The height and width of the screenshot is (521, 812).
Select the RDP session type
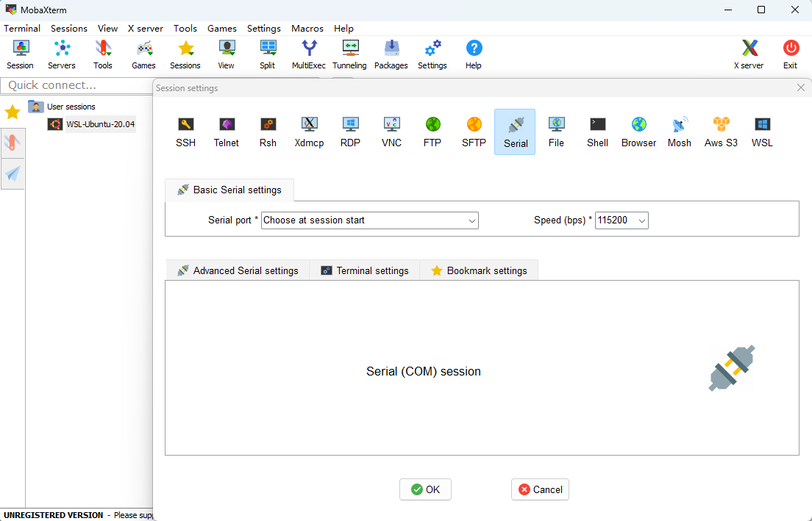[x=351, y=132]
